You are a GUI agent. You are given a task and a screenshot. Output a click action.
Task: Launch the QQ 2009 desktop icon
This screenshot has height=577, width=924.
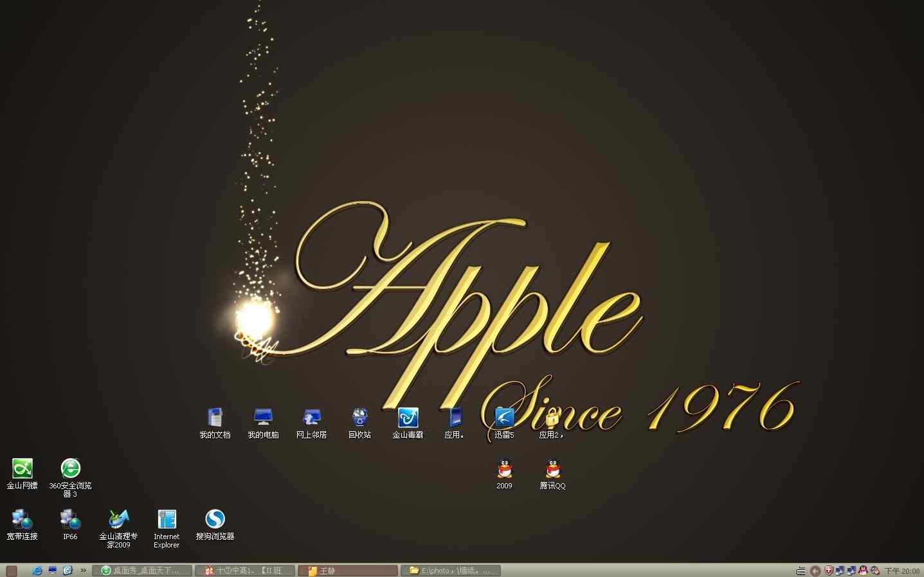click(504, 474)
